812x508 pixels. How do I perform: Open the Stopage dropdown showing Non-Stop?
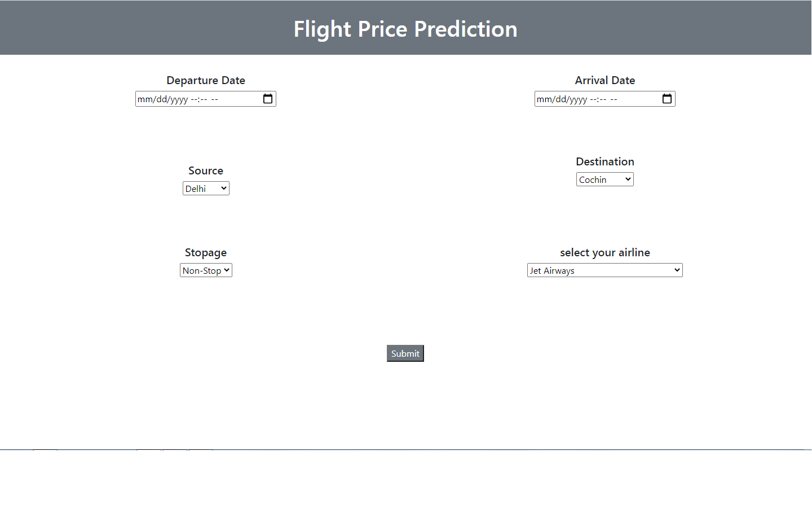click(x=206, y=270)
